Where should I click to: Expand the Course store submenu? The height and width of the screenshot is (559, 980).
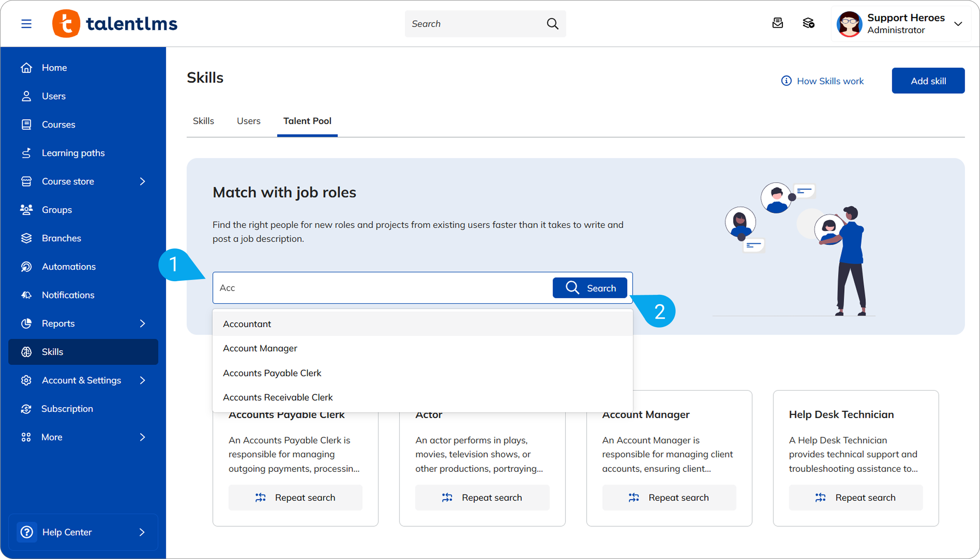coord(142,181)
